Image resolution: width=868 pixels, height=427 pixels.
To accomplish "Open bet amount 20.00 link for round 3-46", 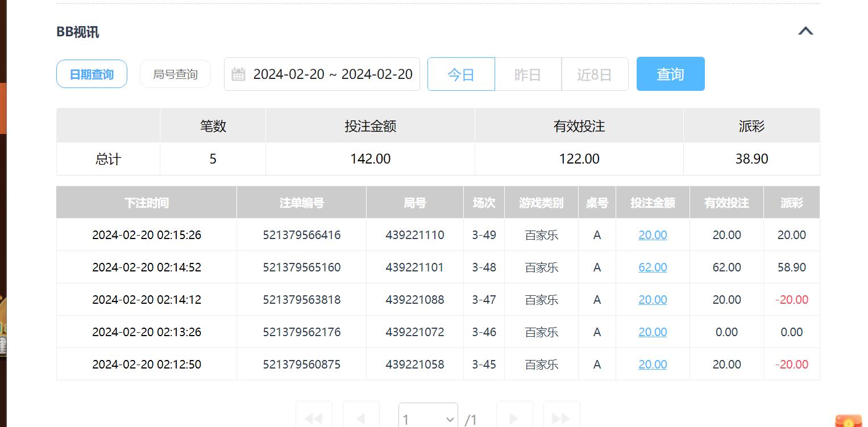I will tap(653, 332).
